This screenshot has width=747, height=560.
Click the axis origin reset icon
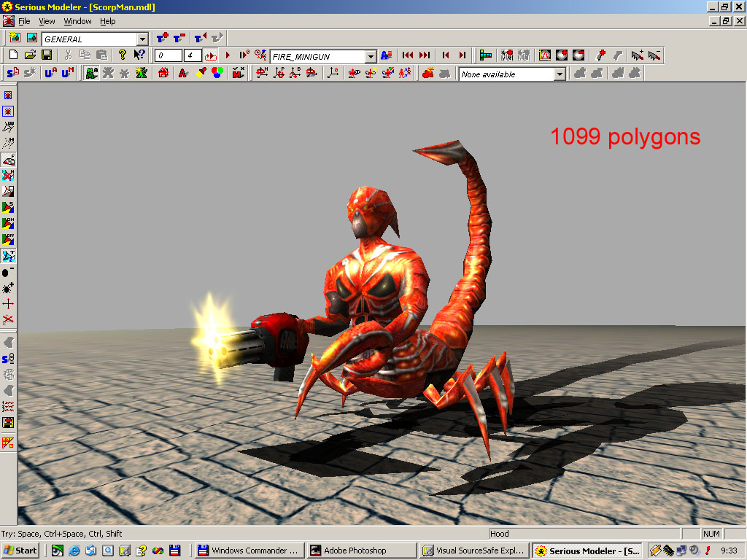coord(333,73)
